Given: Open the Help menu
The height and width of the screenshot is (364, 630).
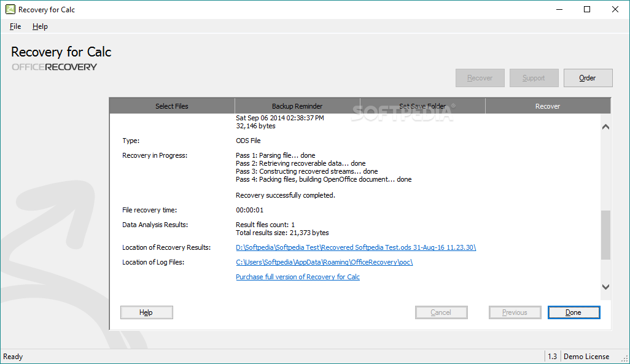Looking at the screenshot, I should (x=40, y=26).
